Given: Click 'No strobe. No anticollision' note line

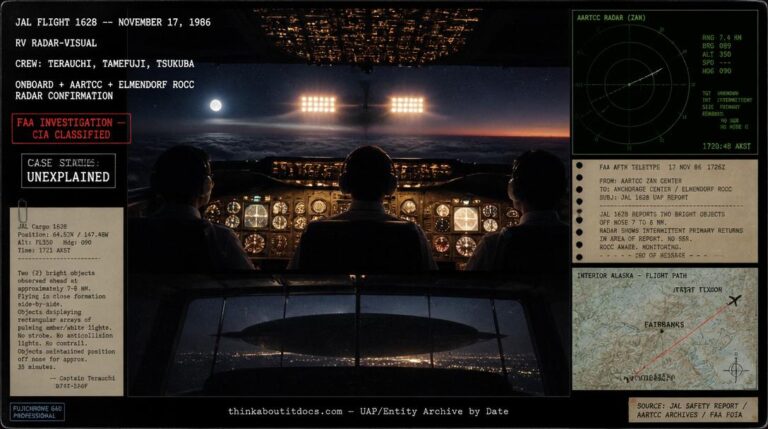Looking at the screenshot, I should (x=65, y=335).
